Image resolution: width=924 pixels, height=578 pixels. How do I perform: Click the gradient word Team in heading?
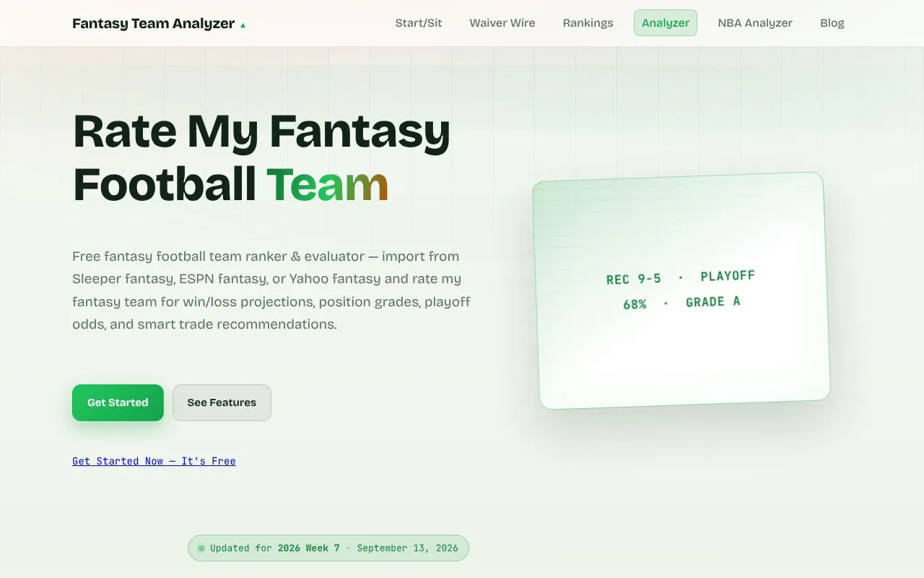tap(327, 184)
